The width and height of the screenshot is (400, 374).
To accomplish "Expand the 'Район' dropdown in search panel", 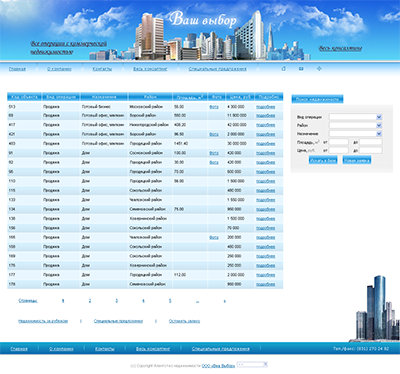I will click(x=356, y=125).
